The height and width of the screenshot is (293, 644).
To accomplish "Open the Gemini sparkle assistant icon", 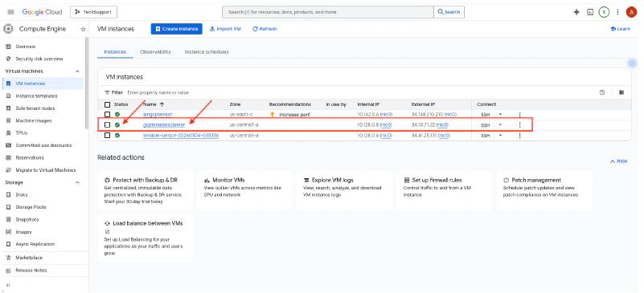I will point(576,12).
